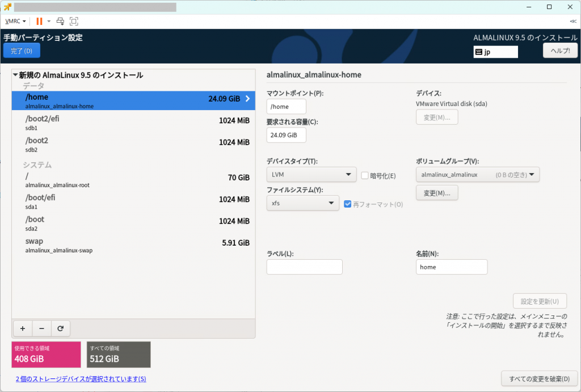
Task: Open the ヘルプ! help button
Action: [560, 50]
